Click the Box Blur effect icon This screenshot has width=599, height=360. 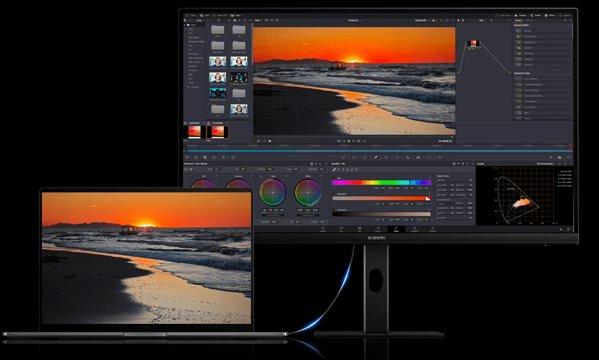(519, 31)
